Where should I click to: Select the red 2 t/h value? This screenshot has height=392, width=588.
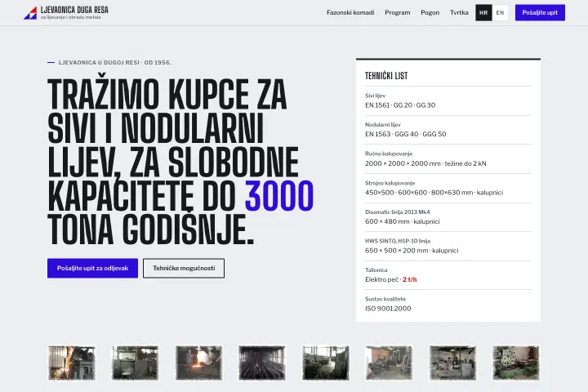[x=409, y=279]
